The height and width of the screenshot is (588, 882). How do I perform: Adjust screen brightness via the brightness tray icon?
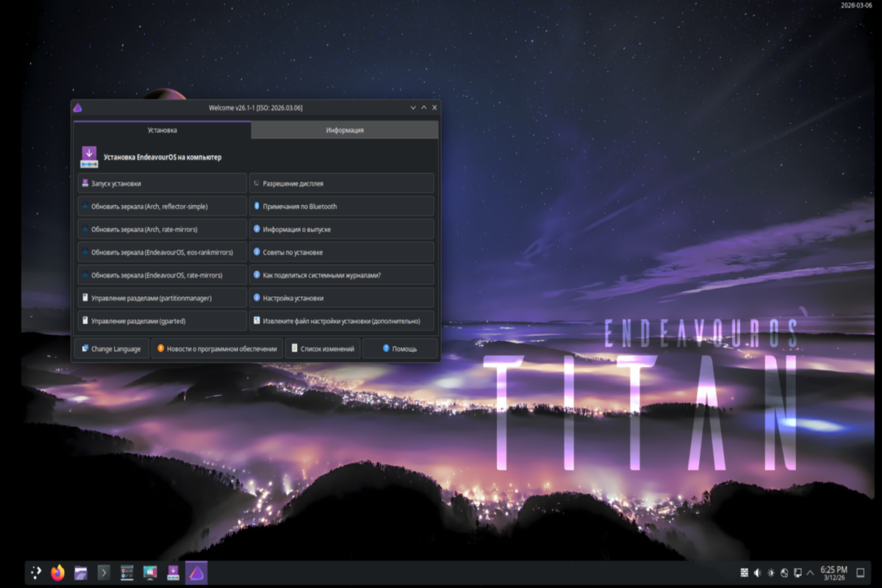click(770, 572)
